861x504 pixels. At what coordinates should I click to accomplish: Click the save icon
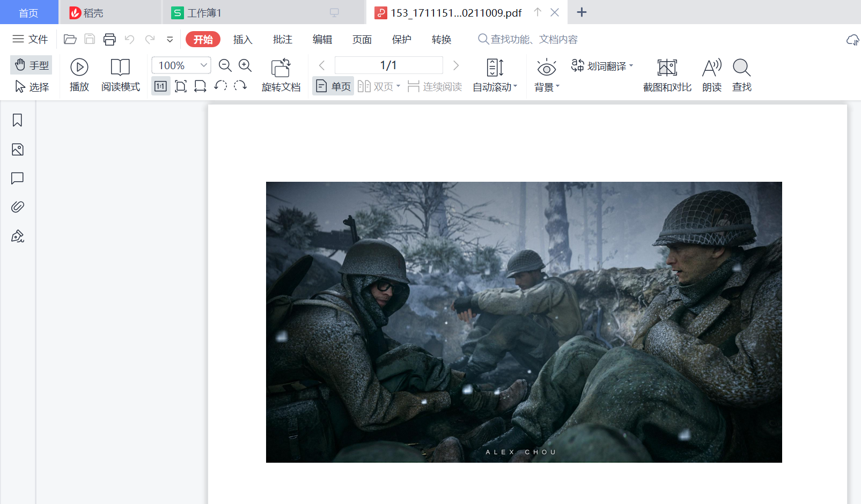click(x=90, y=39)
